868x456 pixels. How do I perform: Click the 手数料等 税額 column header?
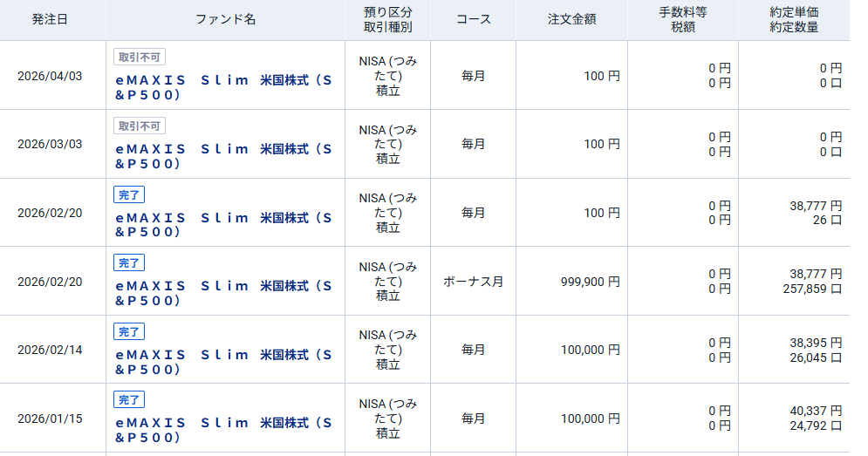tap(683, 19)
